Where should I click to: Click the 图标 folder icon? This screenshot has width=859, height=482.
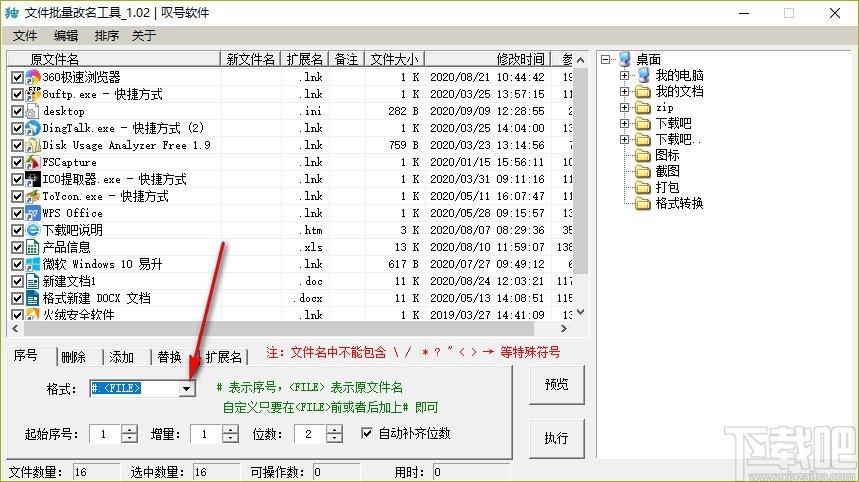(x=643, y=156)
